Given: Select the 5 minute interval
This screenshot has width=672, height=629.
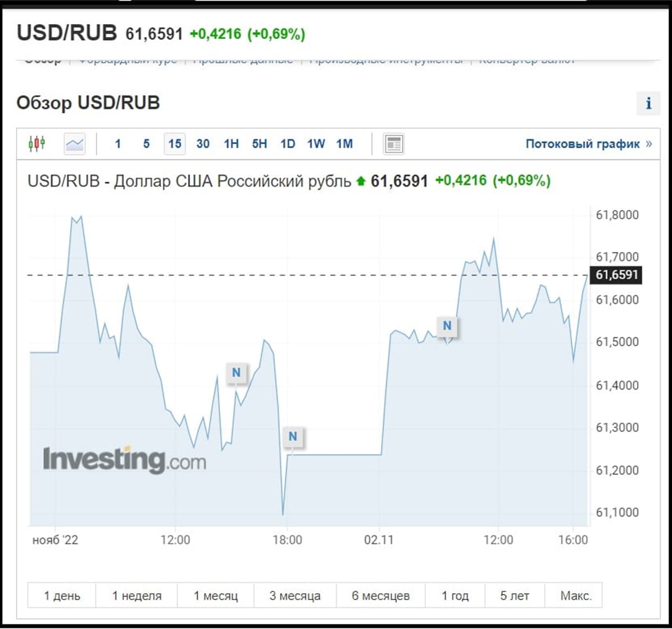Looking at the screenshot, I should [146, 144].
